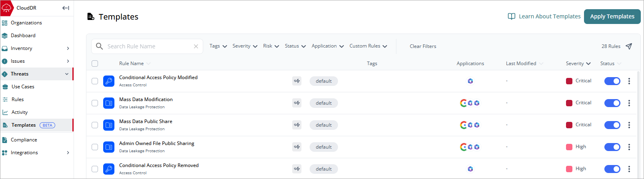The height and width of the screenshot is (179, 644).
Task: Click the lightning icon in Admin Owned File Public Sharing row
Action: tap(297, 147)
